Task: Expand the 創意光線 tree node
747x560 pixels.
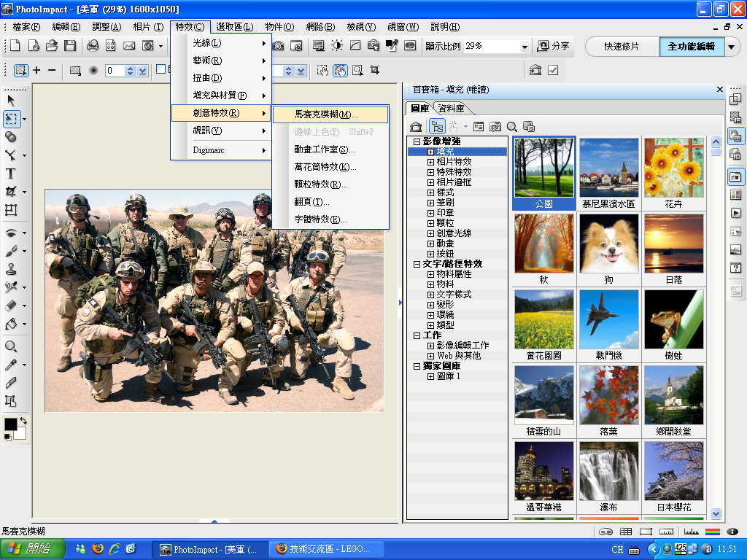Action: point(430,233)
